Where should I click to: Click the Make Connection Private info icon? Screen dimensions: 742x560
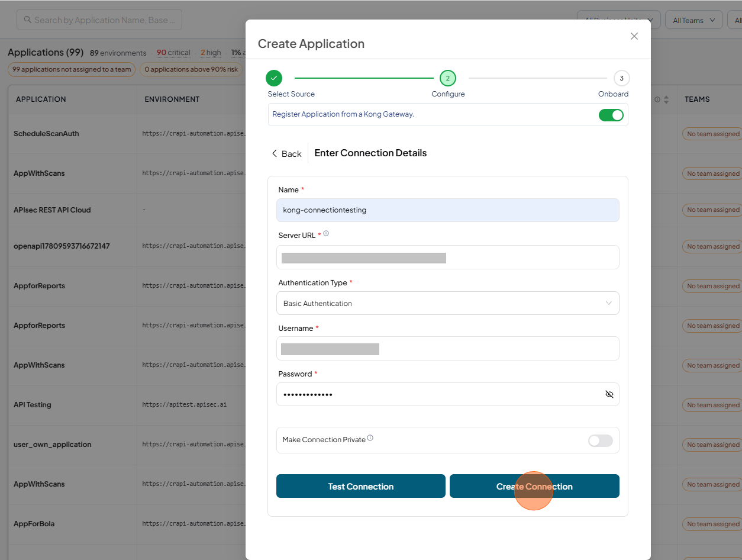pyautogui.click(x=370, y=438)
